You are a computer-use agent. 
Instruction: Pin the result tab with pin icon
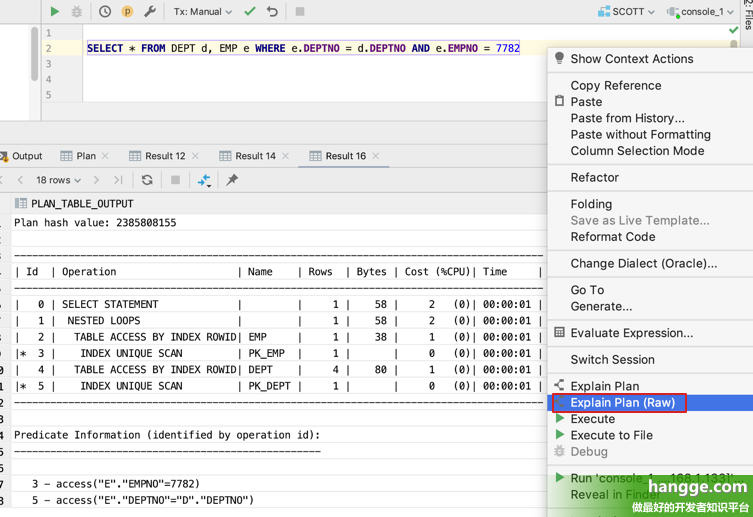pos(232,180)
